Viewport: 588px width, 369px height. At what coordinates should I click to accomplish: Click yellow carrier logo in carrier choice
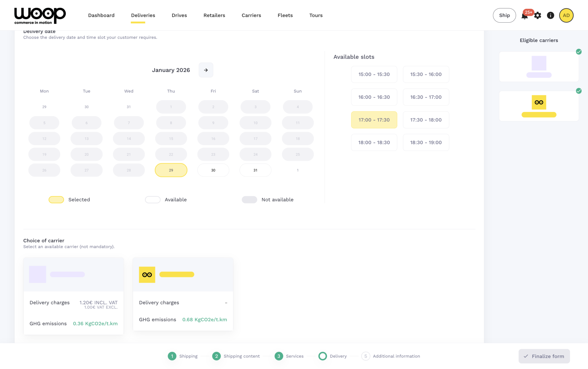(x=147, y=275)
